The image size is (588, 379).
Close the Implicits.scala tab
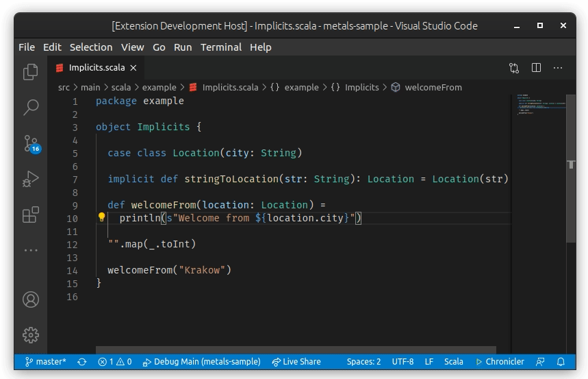point(133,68)
